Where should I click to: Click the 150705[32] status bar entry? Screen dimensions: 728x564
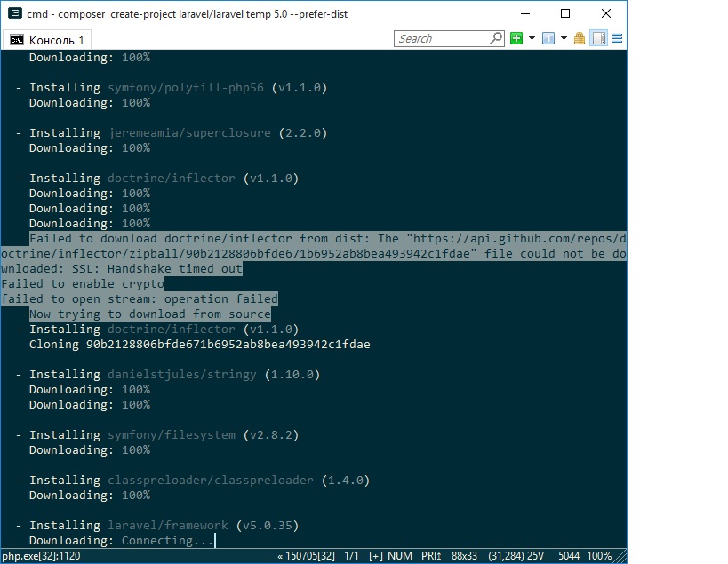click(307, 556)
